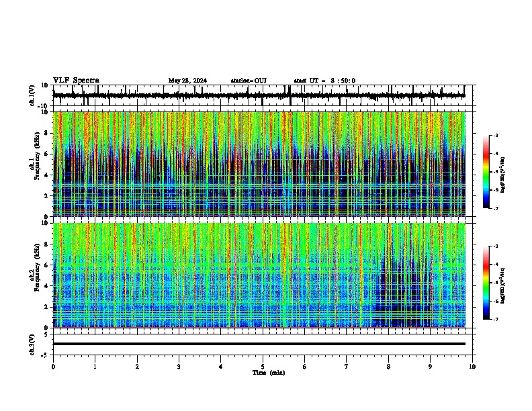Click the "Time (min)" x-axis label
532x411 pixels.
269,373
